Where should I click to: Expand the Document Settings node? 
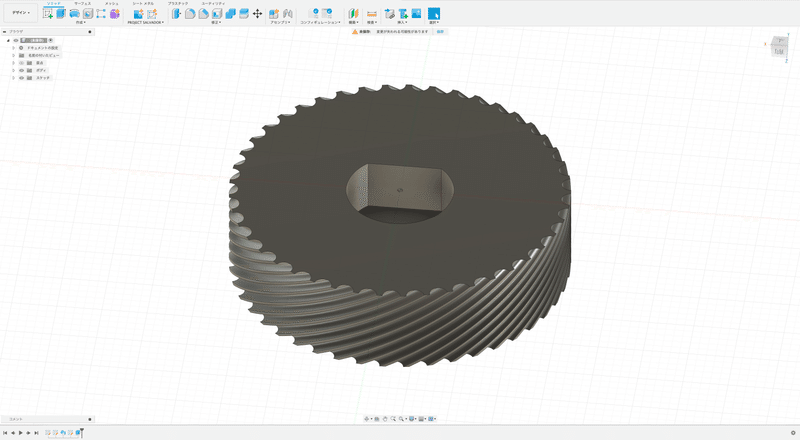[14, 48]
